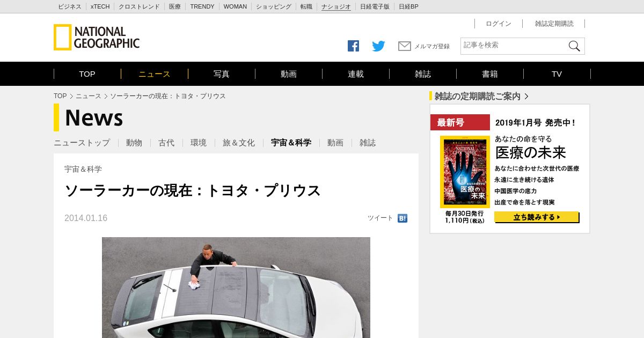Click the yellow 立ち読みする button
Screen dimensions: 644x338
[x=537, y=217]
